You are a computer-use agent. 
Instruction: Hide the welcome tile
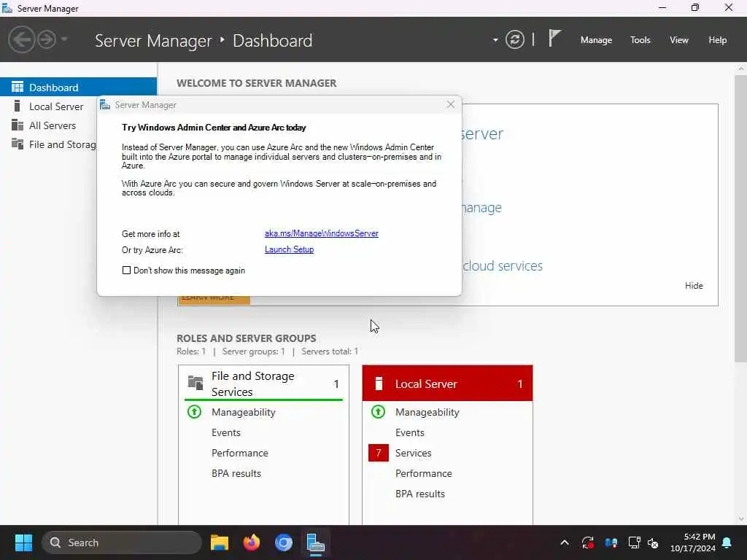tap(694, 286)
